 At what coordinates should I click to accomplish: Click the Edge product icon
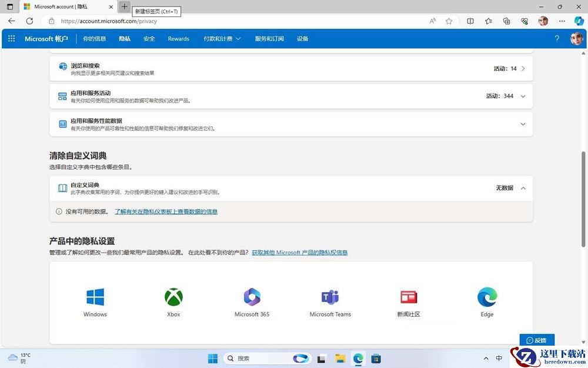pos(487,297)
